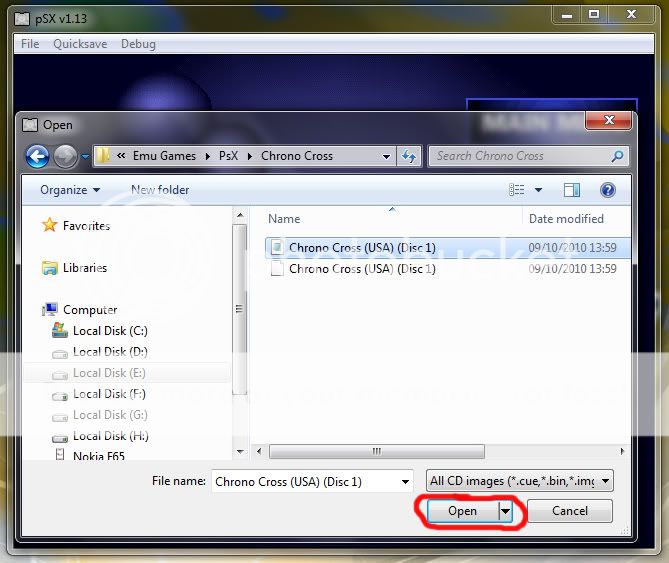Open the view options dropdown arrow

pyautogui.click(x=538, y=190)
